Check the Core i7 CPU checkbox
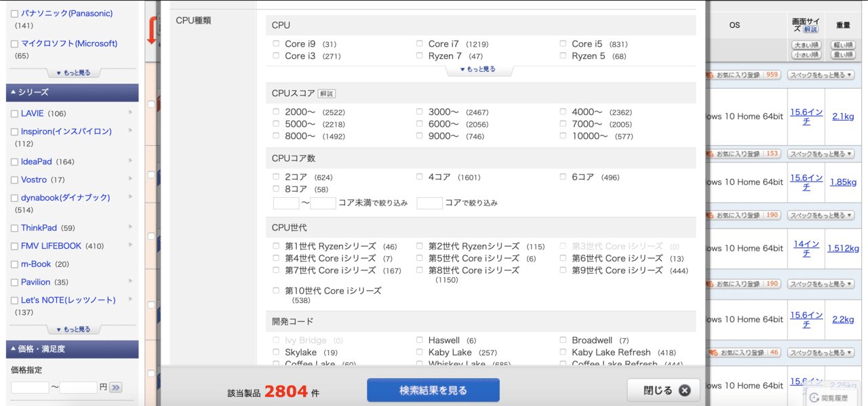Image resolution: width=868 pixels, height=406 pixels. [x=419, y=43]
